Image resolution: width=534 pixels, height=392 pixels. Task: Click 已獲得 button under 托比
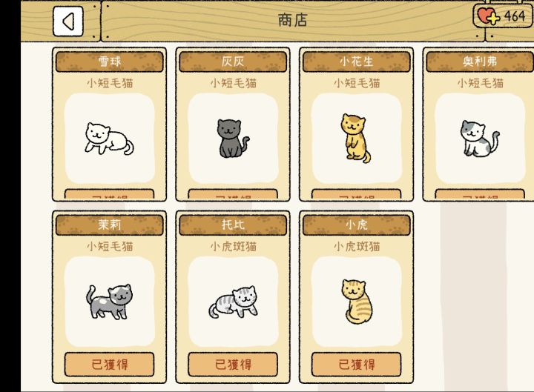point(233,365)
